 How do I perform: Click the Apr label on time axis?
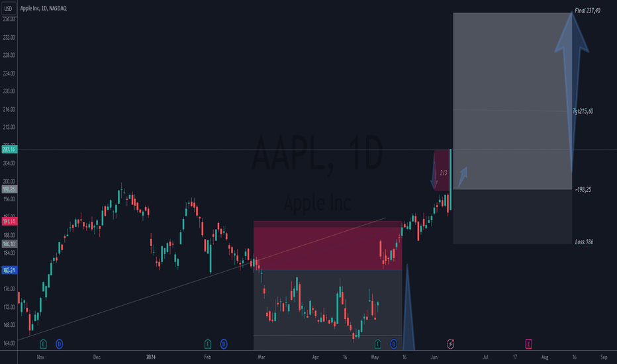pyautogui.click(x=315, y=357)
